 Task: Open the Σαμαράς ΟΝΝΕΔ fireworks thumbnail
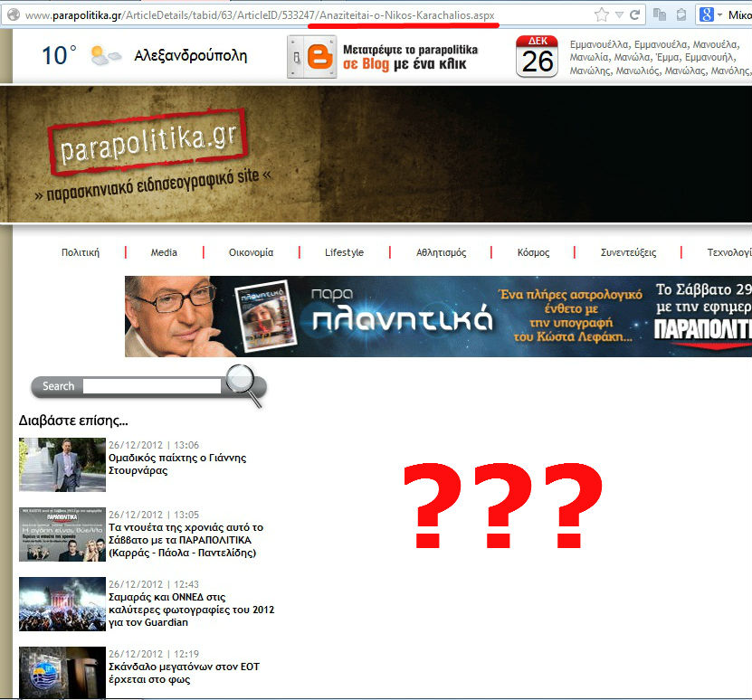[62, 604]
